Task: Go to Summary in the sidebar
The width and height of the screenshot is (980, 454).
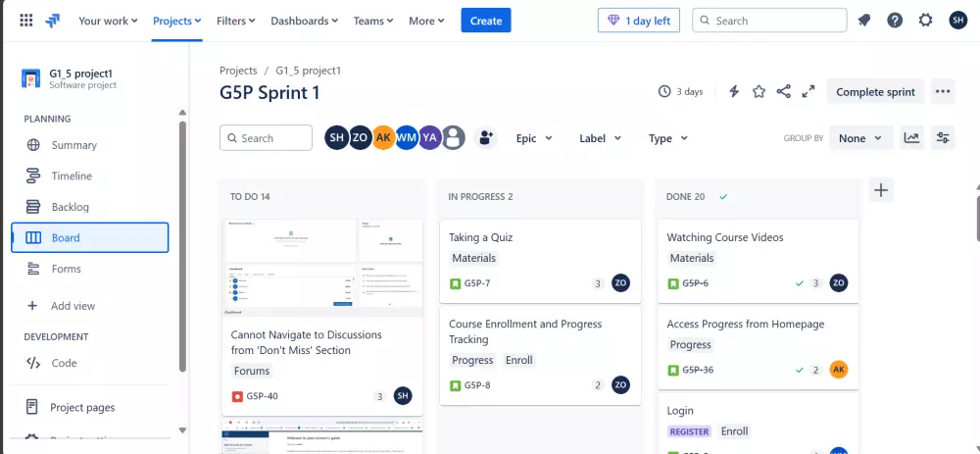Action: 90,145
